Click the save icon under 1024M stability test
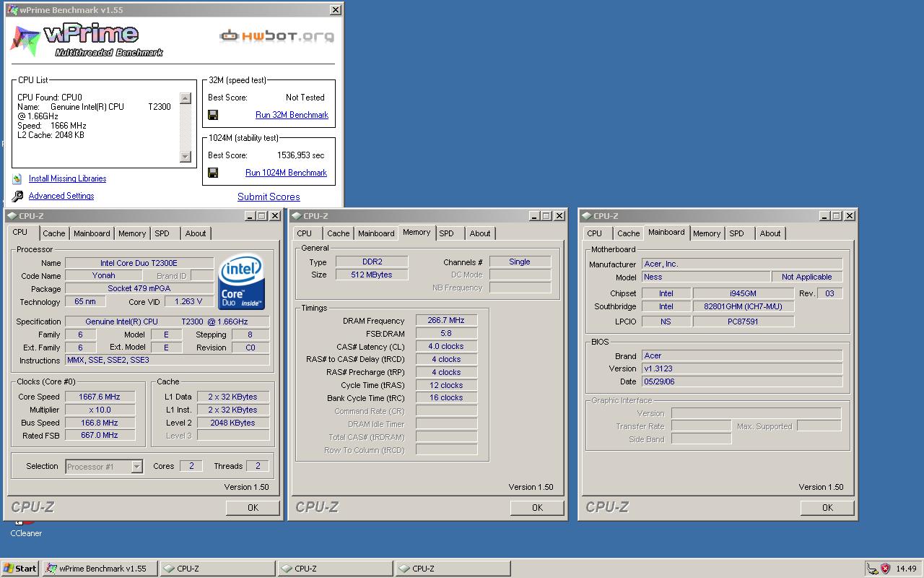Viewport: 924px width, 578px height. click(x=213, y=173)
